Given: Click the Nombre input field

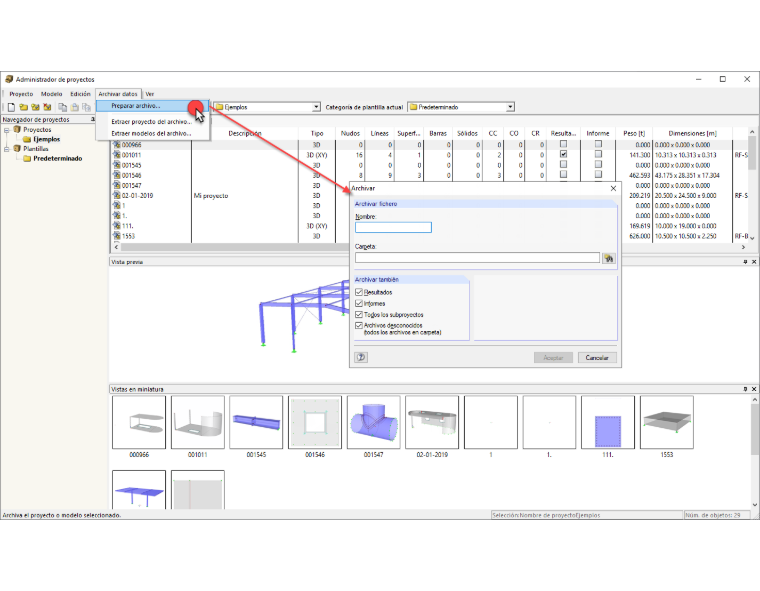Looking at the screenshot, I should tap(393, 227).
